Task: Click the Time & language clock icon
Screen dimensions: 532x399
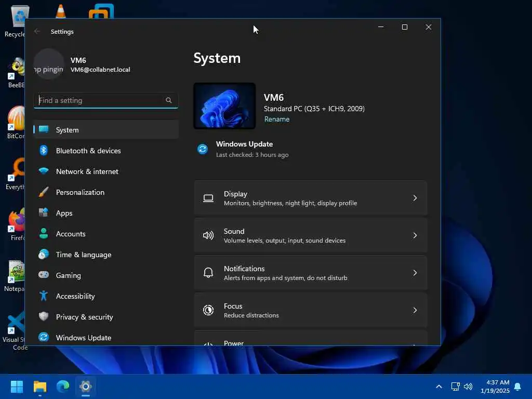Action: pos(44,254)
